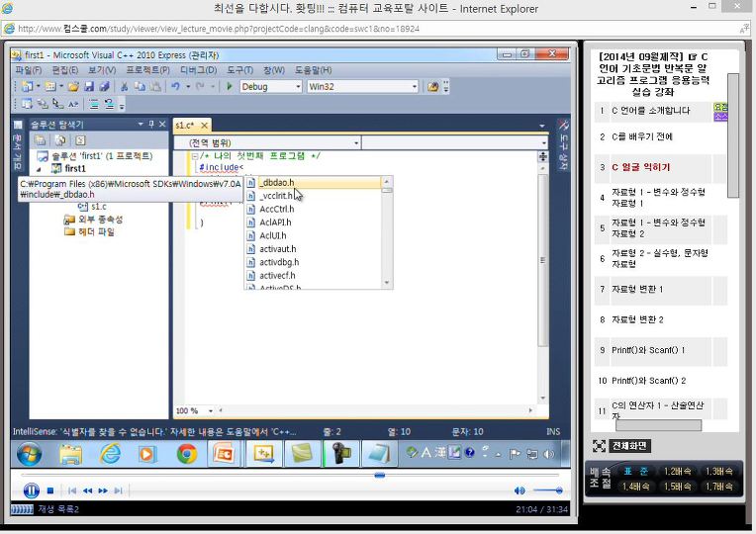756x534 pixels.
Task: Click the speaker volume tray icon
Action: click(x=548, y=454)
